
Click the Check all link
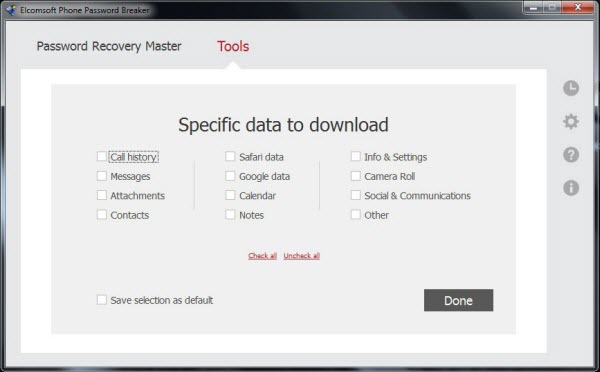(262, 256)
